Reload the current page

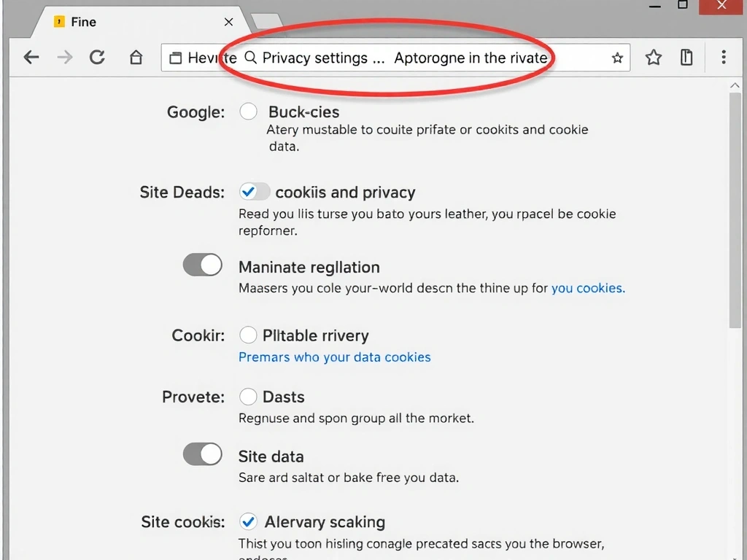click(97, 58)
